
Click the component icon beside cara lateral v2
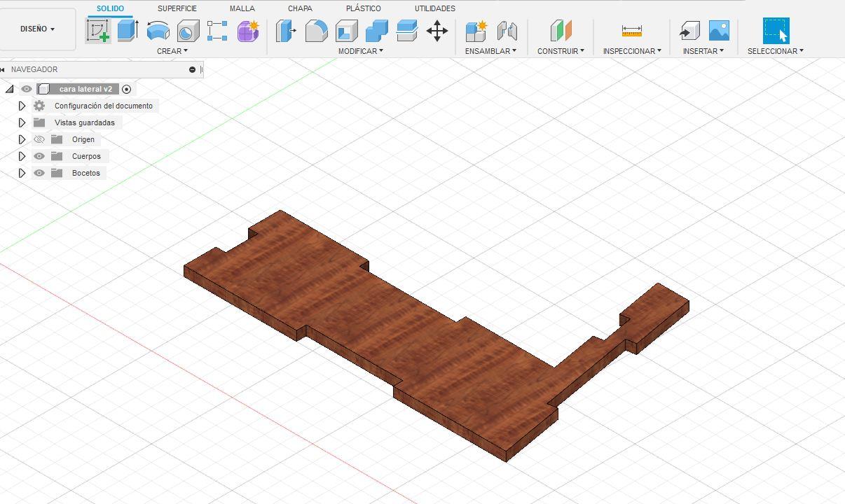tap(44, 89)
